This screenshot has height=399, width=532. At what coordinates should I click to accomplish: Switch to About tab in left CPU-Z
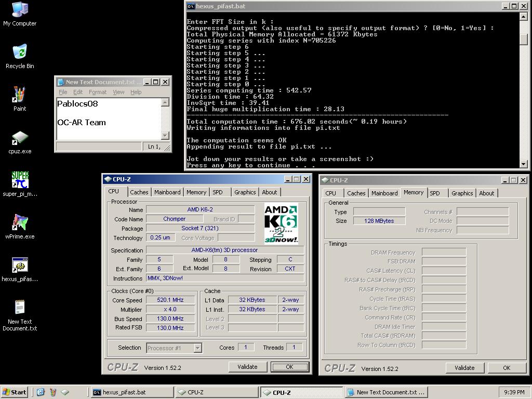[x=270, y=192]
